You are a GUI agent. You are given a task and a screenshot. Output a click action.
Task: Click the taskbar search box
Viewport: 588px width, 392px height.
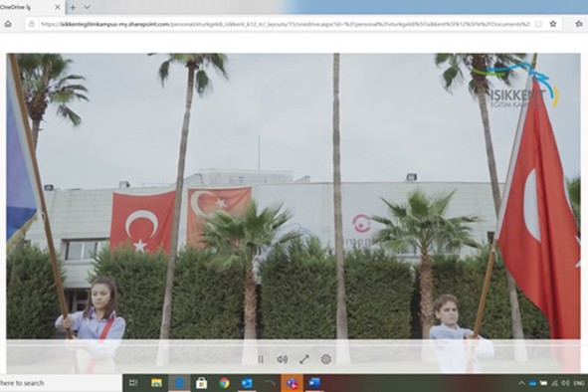pyautogui.click(x=60, y=383)
